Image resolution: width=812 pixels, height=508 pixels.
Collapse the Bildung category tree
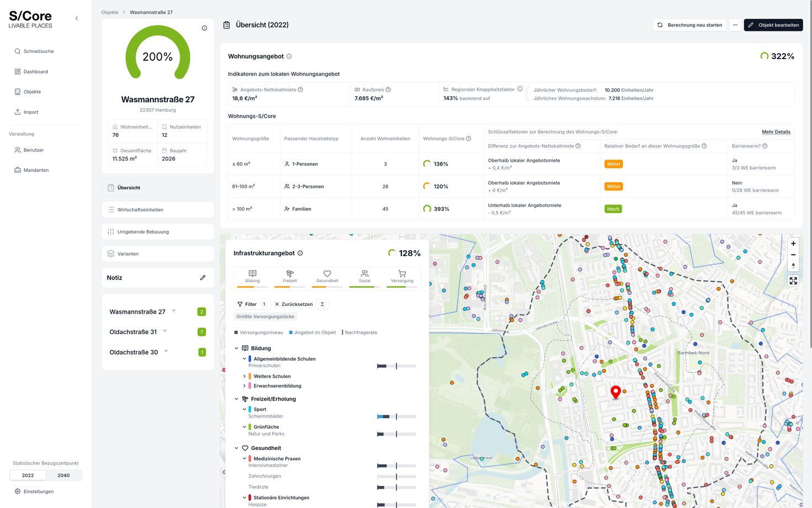pos(237,348)
